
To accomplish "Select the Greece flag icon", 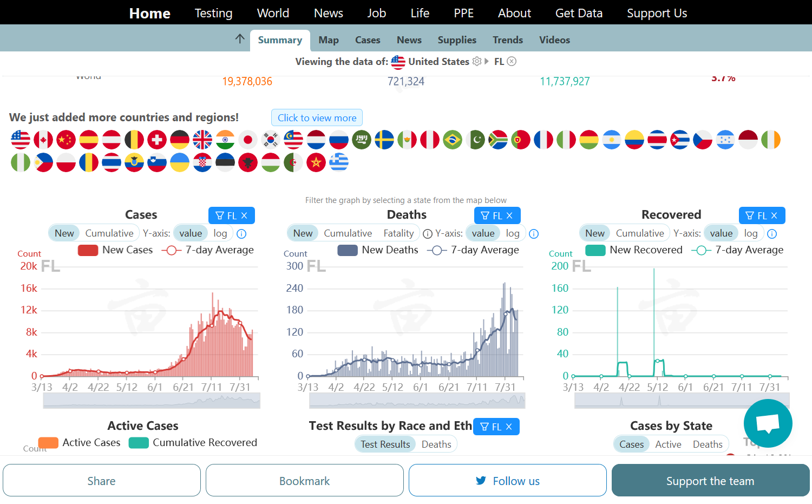I will [x=339, y=162].
